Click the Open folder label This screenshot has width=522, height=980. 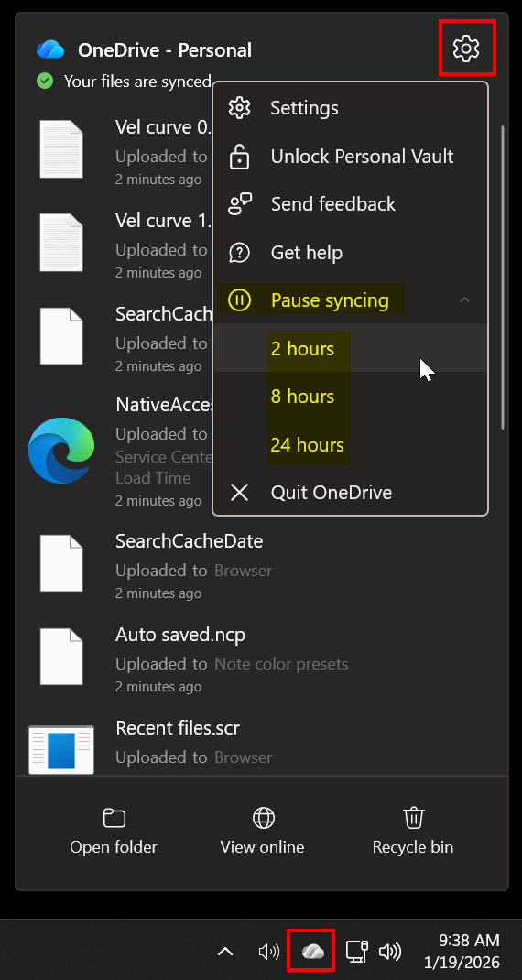coord(114,847)
